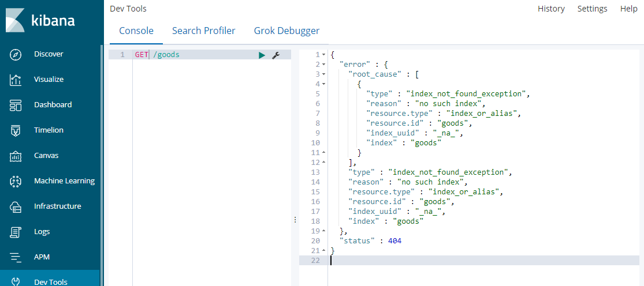Select the Logs label in the sidebar

pyautogui.click(x=42, y=231)
